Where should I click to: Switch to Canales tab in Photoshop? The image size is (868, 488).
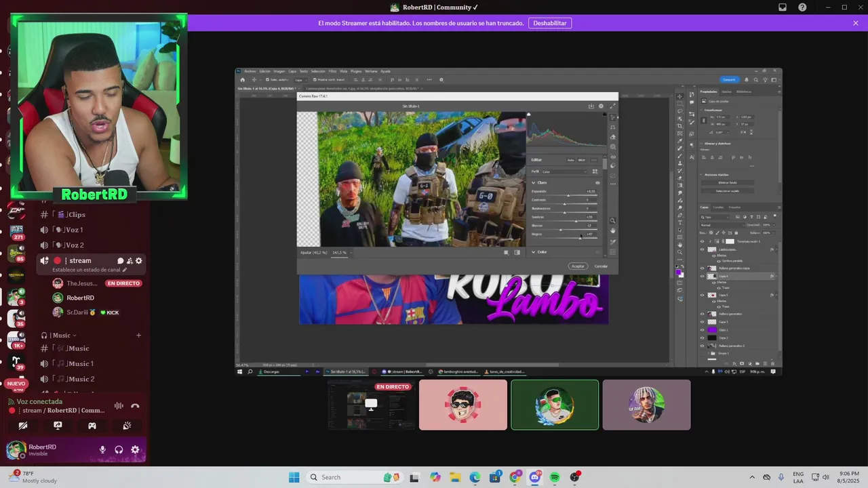pyautogui.click(x=718, y=207)
